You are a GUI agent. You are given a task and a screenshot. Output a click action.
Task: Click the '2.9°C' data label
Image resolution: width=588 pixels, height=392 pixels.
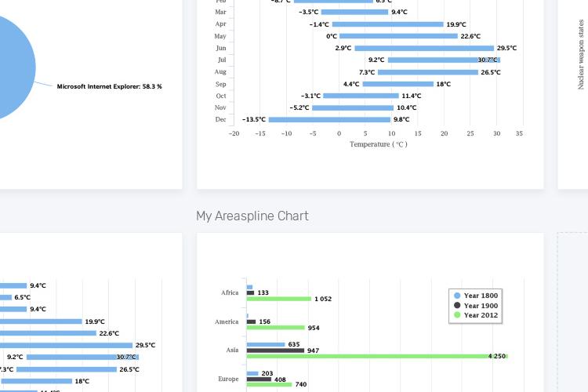[343, 48]
